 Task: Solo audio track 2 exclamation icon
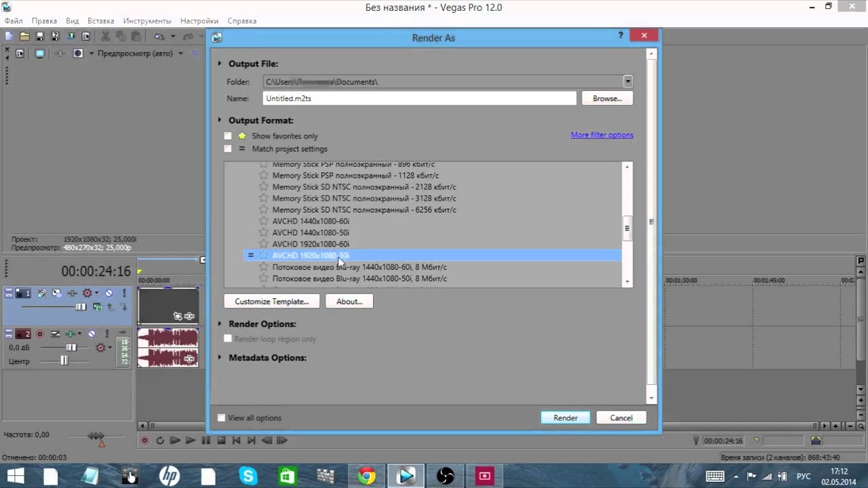pos(108,333)
